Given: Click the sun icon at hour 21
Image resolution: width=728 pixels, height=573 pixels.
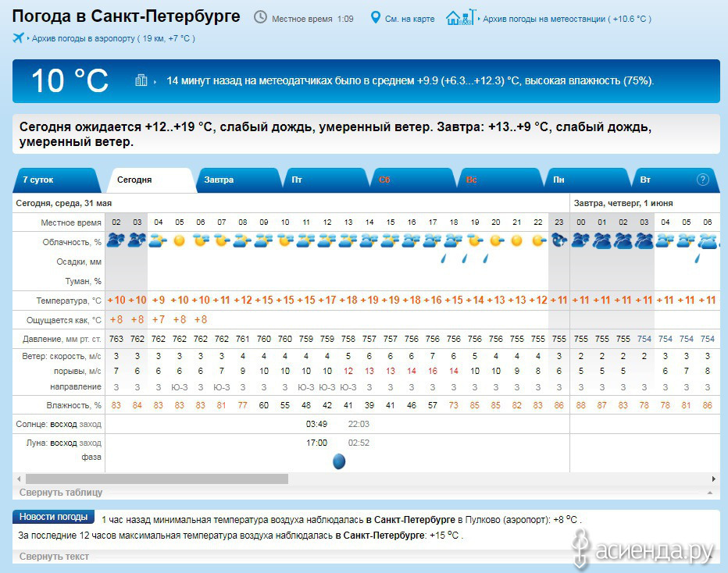Looking at the screenshot, I should pos(517,240).
